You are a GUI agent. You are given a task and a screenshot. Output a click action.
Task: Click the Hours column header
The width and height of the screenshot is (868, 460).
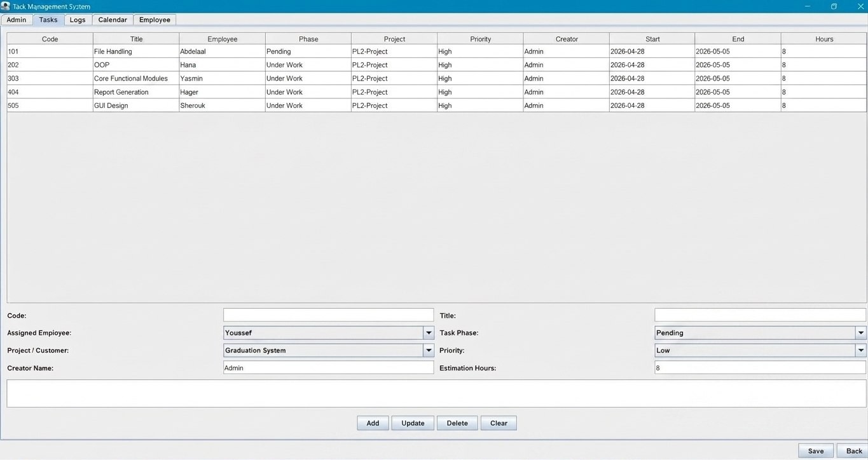[824, 39]
